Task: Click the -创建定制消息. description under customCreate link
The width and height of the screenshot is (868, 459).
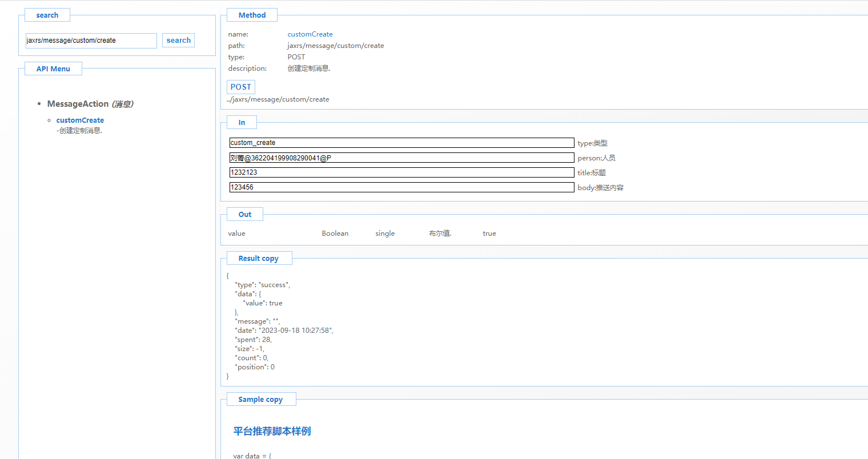Action: click(79, 131)
